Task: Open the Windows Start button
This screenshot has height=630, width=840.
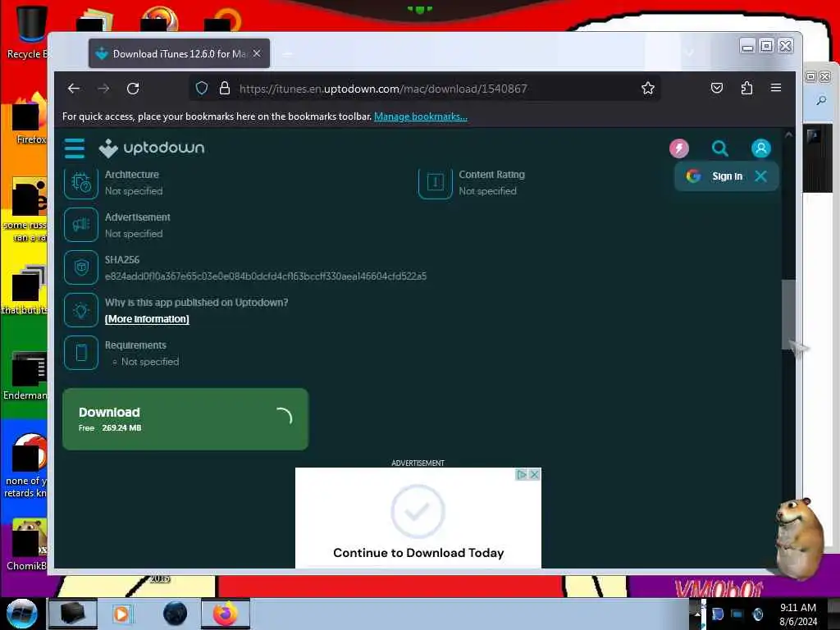Action: (x=21, y=614)
